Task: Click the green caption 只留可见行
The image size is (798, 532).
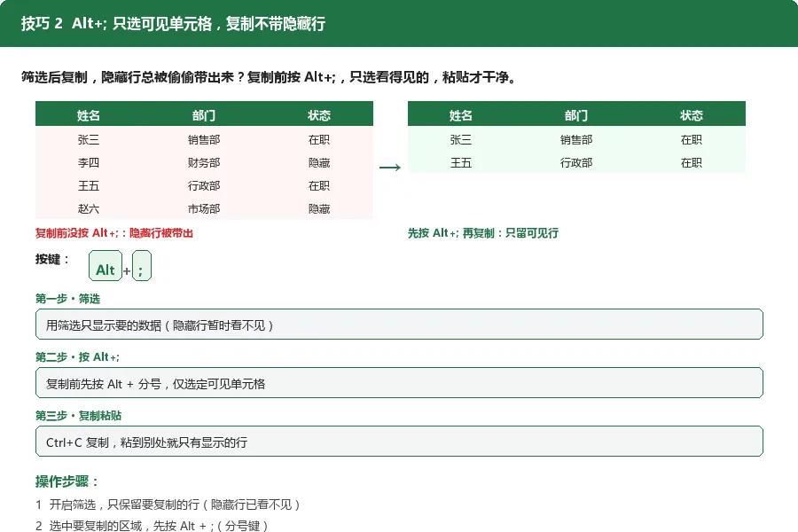Action: tap(483, 233)
